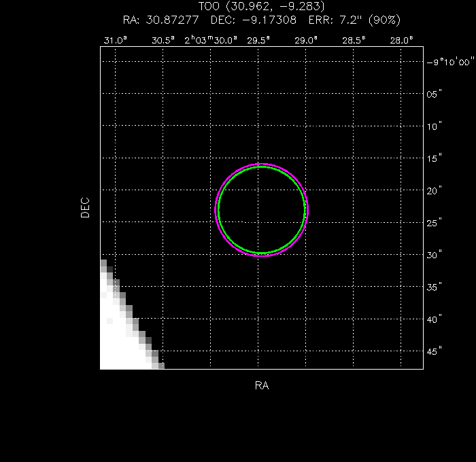This screenshot has height=462, width=476.
Task: Click the 20" declination tick label
Action: point(434,190)
